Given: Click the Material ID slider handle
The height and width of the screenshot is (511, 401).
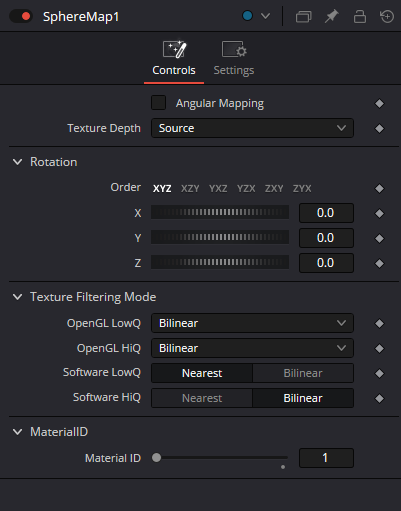Looking at the screenshot, I should (156, 458).
